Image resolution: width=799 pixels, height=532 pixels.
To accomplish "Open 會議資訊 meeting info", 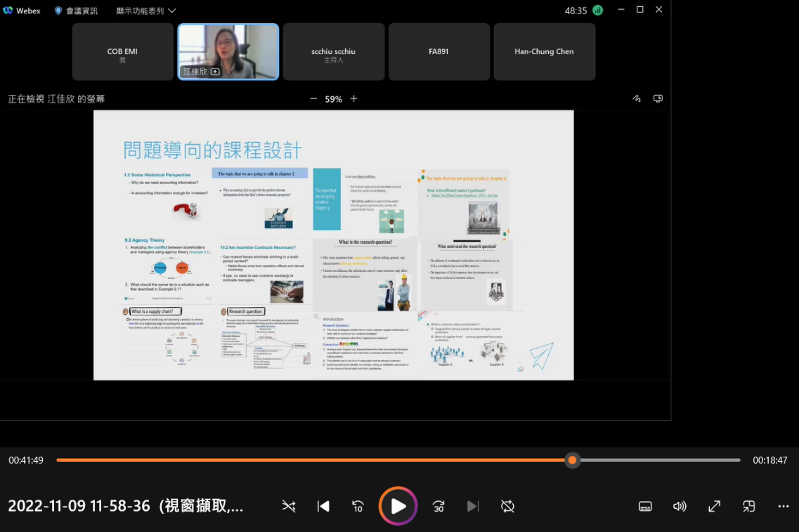I will pos(76,11).
